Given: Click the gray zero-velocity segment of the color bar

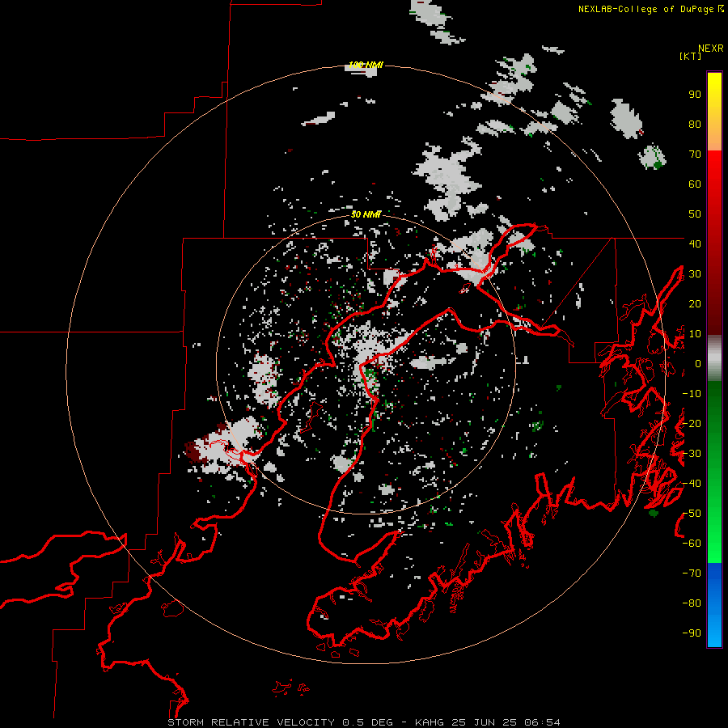Looking at the screenshot, I should tap(714, 358).
